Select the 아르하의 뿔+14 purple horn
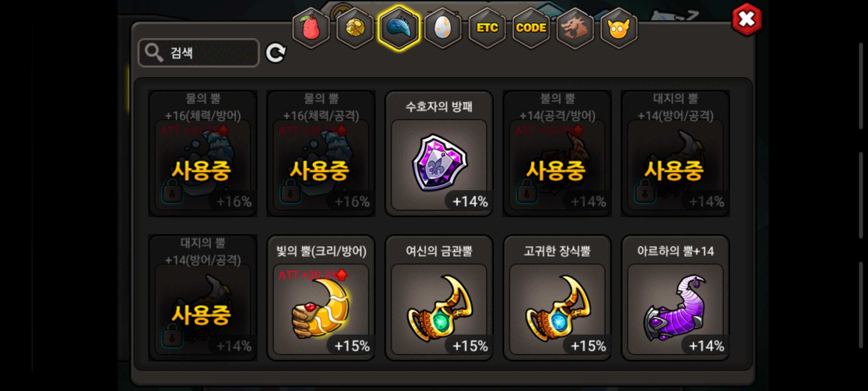The image size is (868, 391). click(x=675, y=298)
